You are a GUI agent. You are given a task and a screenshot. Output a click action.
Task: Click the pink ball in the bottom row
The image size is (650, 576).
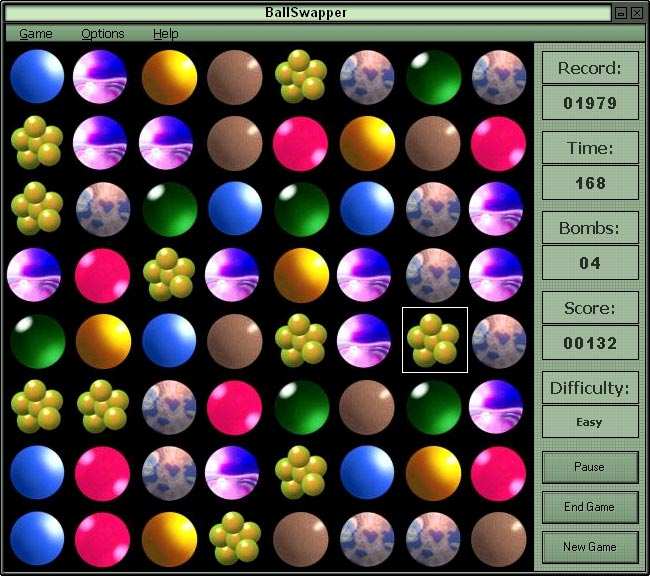(x=102, y=539)
